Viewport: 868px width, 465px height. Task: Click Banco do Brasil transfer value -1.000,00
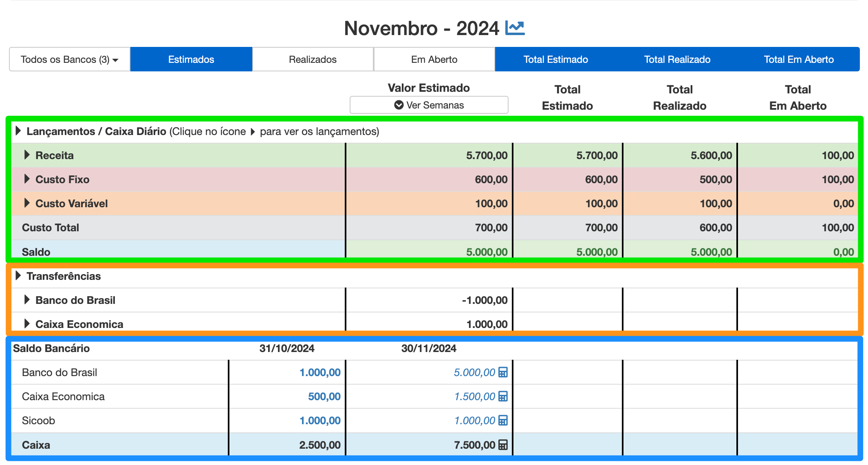(x=485, y=300)
